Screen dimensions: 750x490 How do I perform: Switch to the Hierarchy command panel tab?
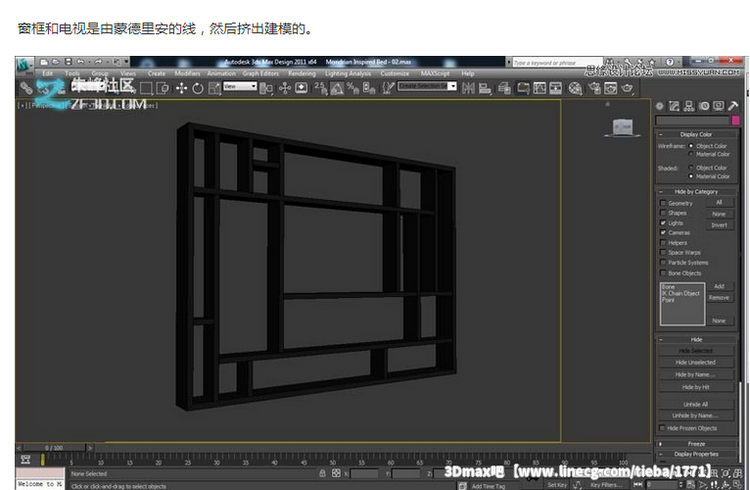(x=689, y=106)
